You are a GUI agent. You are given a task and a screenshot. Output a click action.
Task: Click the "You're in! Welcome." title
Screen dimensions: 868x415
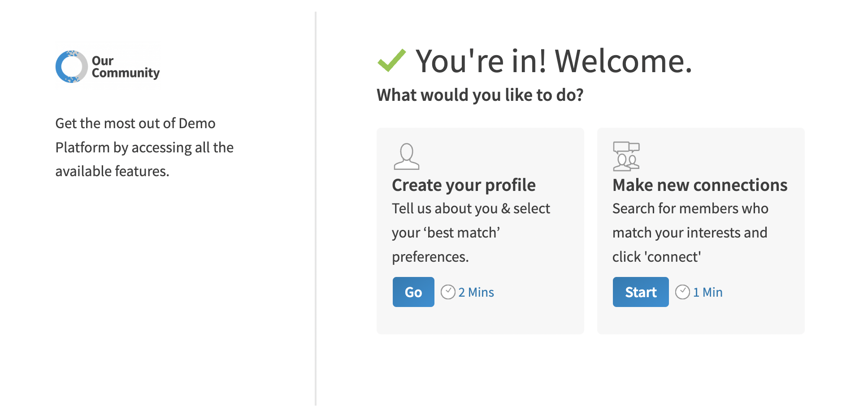(x=554, y=61)
